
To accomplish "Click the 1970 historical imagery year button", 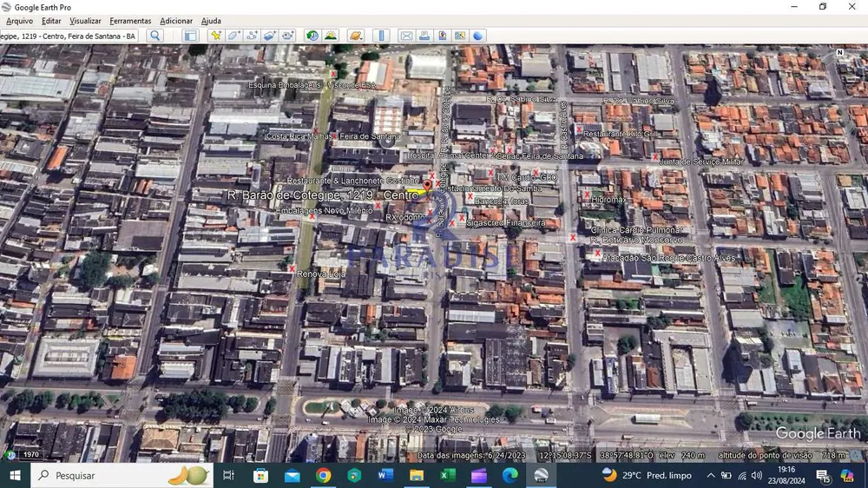I will pos(31,454).
